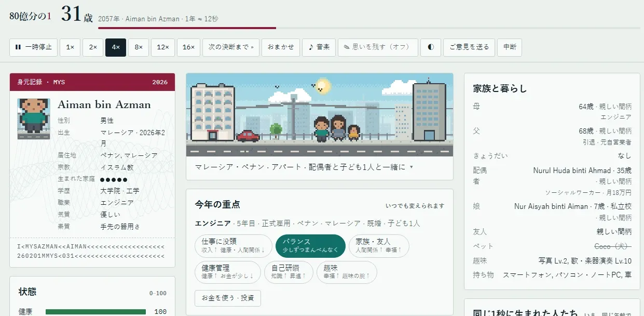The height and width of the screenshot is (316, 644).
Task: Click the 母 64歳 row
Action: 552,112
